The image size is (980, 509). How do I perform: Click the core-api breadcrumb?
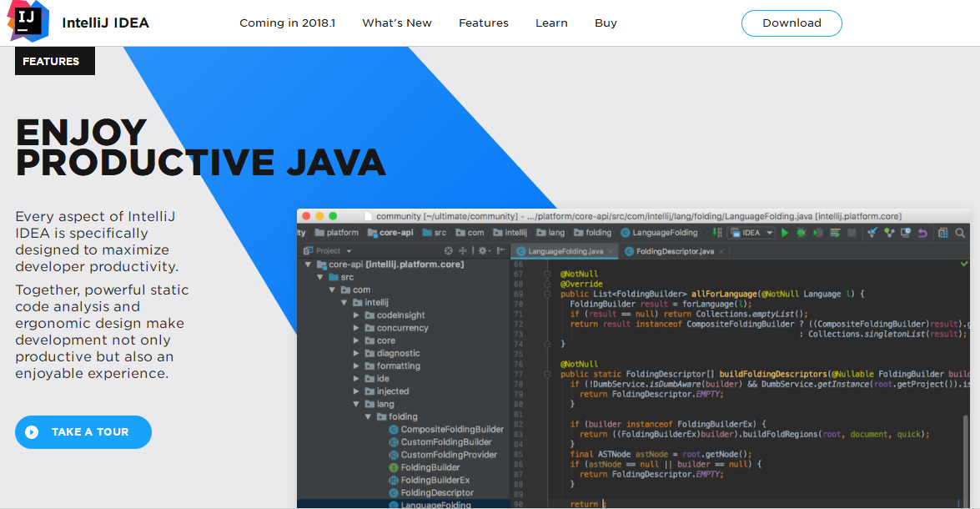pyautogui.click(x=390, y=233)
